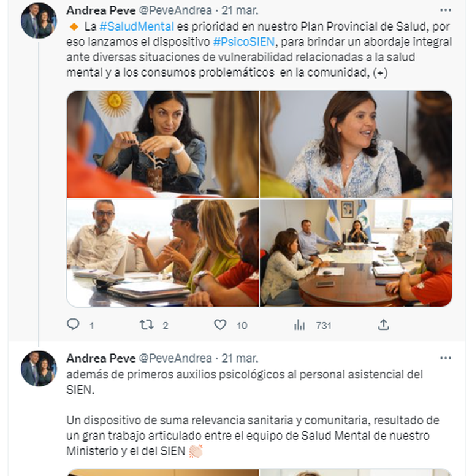The width and height of the screenshot is (472, 476).
Task: Open photo of woman with Argentine flag
Action: (x=162, y=144)
